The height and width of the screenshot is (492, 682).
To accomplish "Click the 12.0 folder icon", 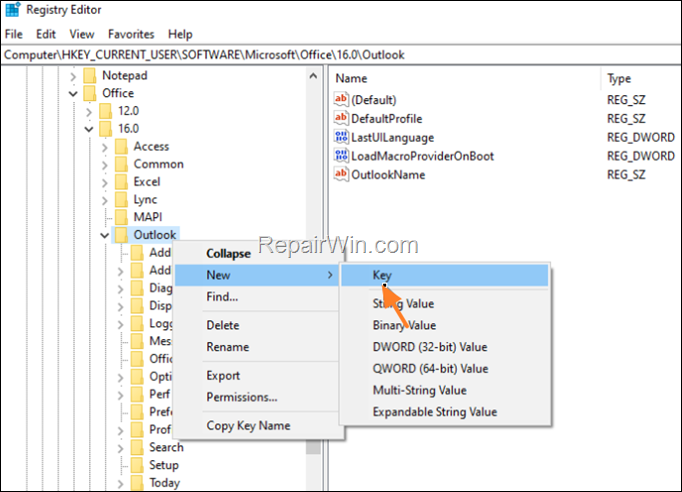I will (106, 111).
